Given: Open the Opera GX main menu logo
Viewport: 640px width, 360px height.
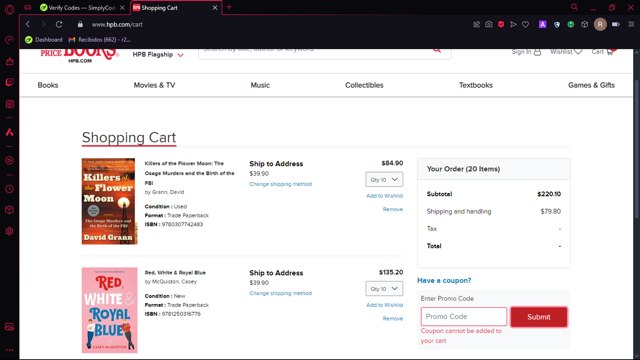Looking at the screenshot, I should click(x=9, y=9).
